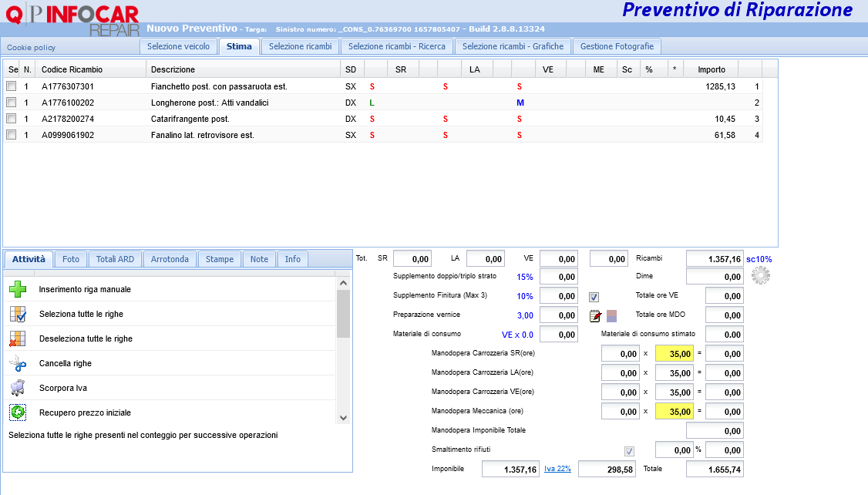Click the gear icon beside Dime

[761, 275]
